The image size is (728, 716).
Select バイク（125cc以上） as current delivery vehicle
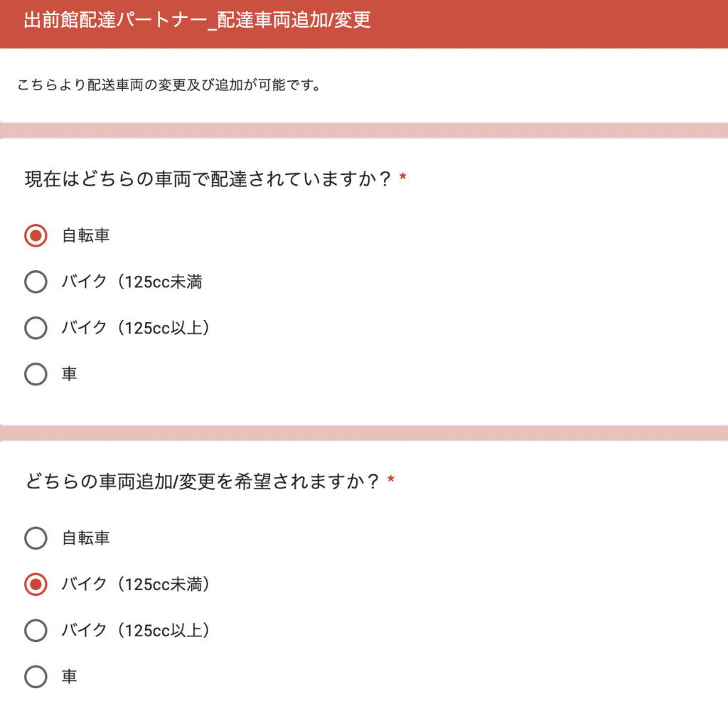[x=36, y=328]
